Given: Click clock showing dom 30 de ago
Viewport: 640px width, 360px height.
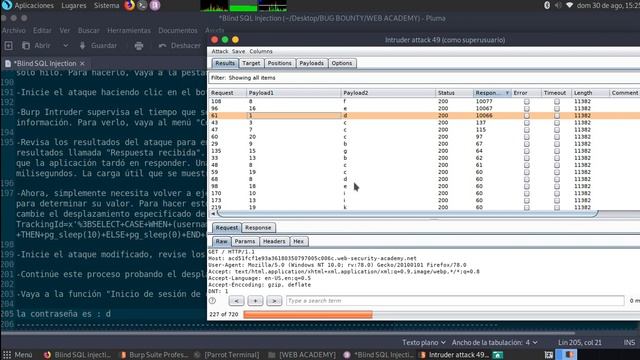Looking at the screenshot, I should pyautogui.click(x=608, y=5).
